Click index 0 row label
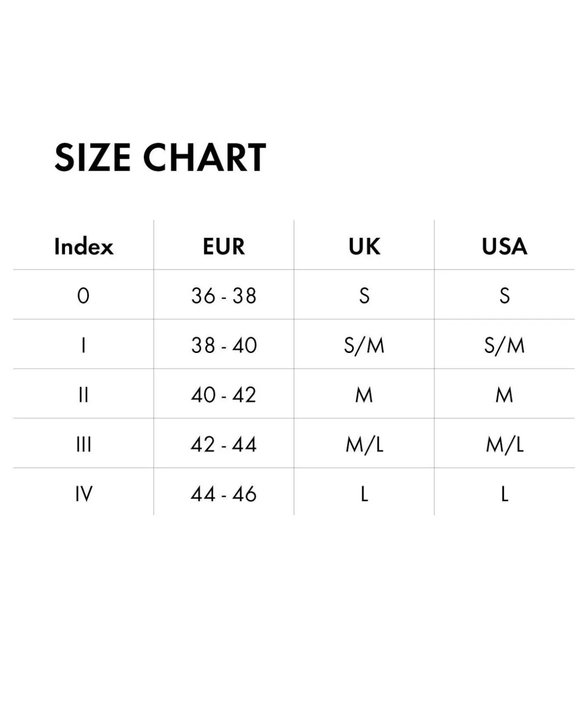Screen dimensions: 588x706 (84, 296)
